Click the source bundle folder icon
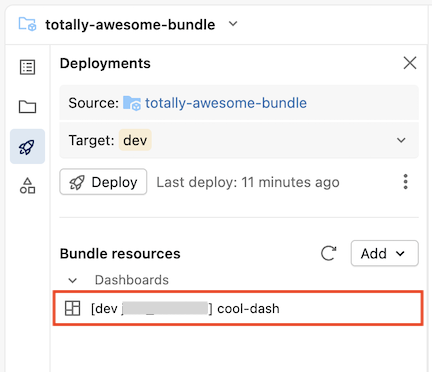 [132, 103]
